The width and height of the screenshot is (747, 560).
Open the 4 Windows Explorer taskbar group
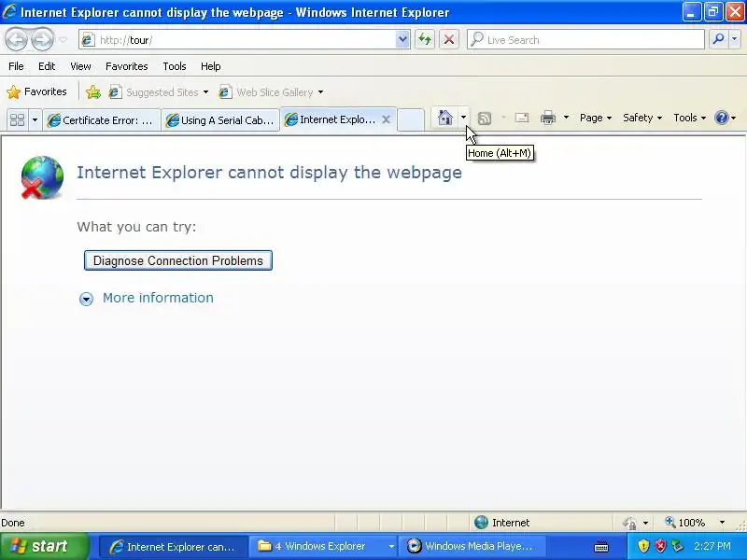[325, 546]
